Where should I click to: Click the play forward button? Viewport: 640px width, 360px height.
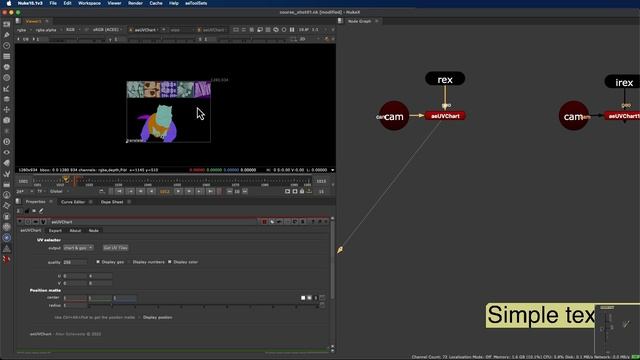(178, 191)
